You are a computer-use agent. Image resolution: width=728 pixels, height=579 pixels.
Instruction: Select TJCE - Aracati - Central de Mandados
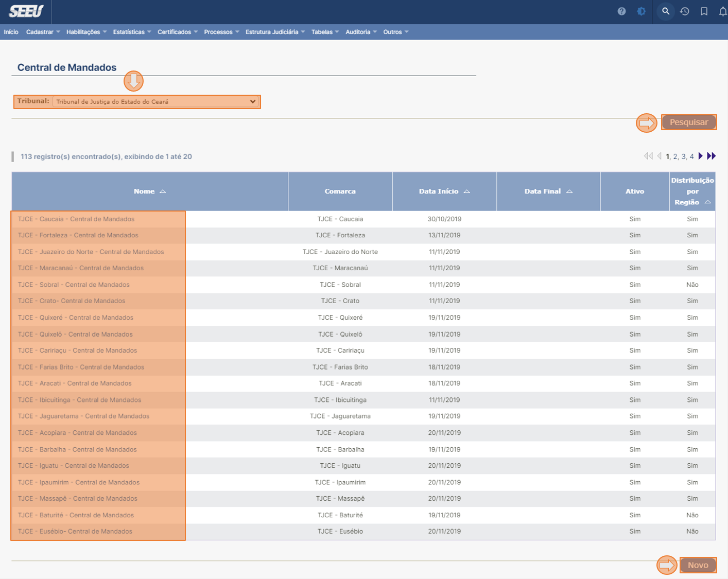(x=75, y=383)
